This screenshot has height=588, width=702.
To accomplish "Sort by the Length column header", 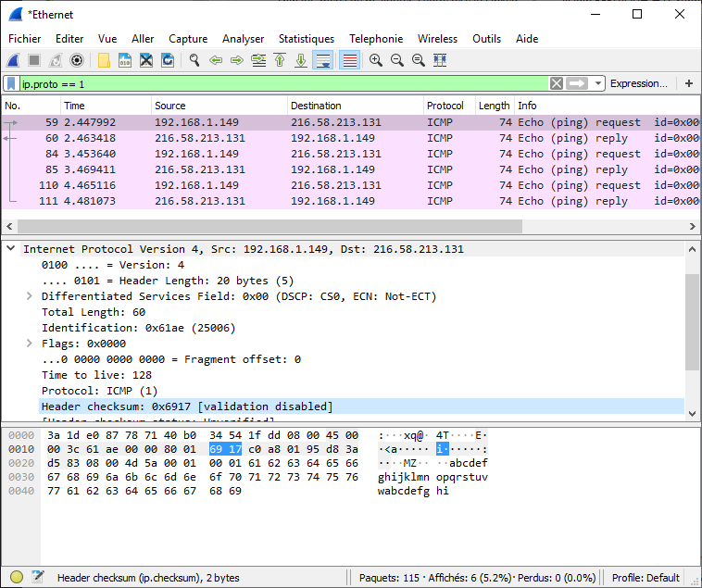I will (x=495, y=106).
